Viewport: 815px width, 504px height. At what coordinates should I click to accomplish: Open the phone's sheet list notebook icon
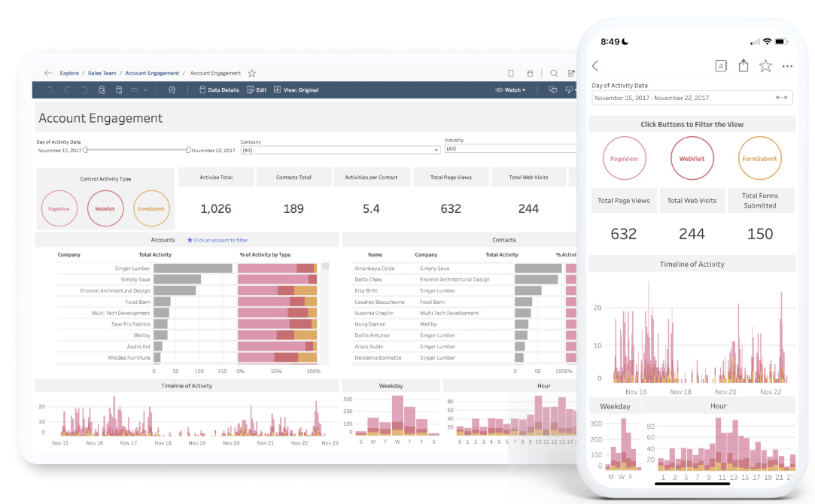721,65
